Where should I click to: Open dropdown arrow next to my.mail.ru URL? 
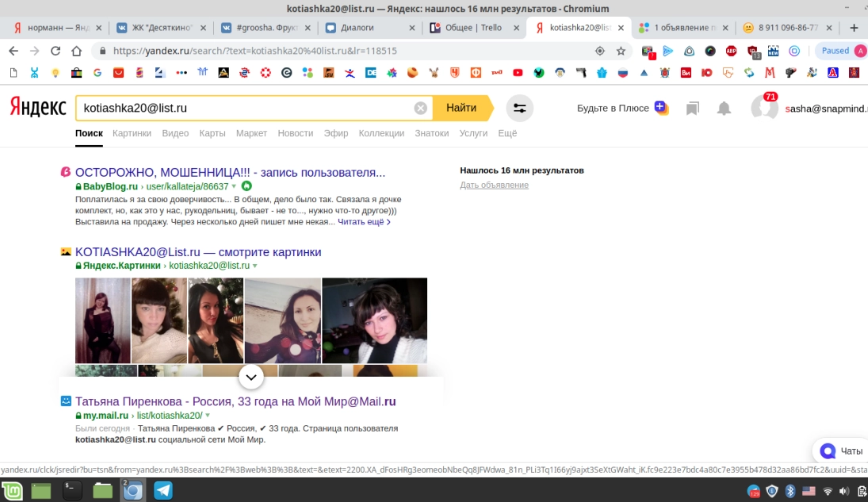coord(208,416)
